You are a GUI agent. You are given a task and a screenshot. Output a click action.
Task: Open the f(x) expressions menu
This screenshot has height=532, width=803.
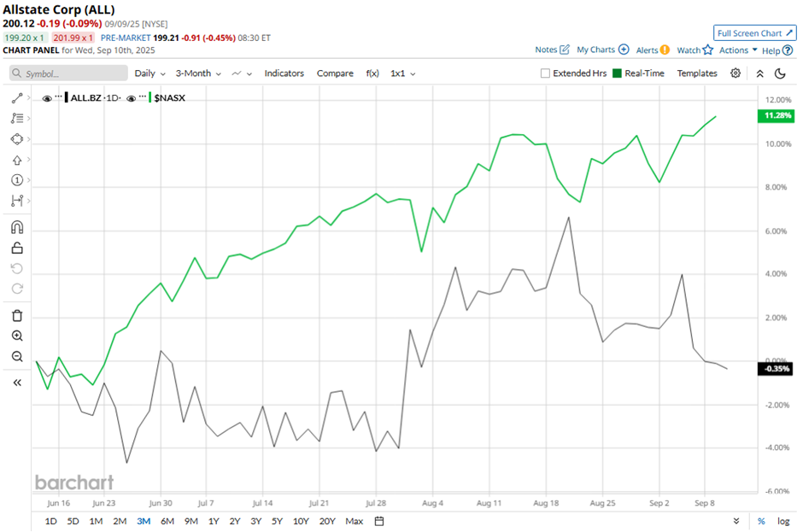click(x=372, y=73)
